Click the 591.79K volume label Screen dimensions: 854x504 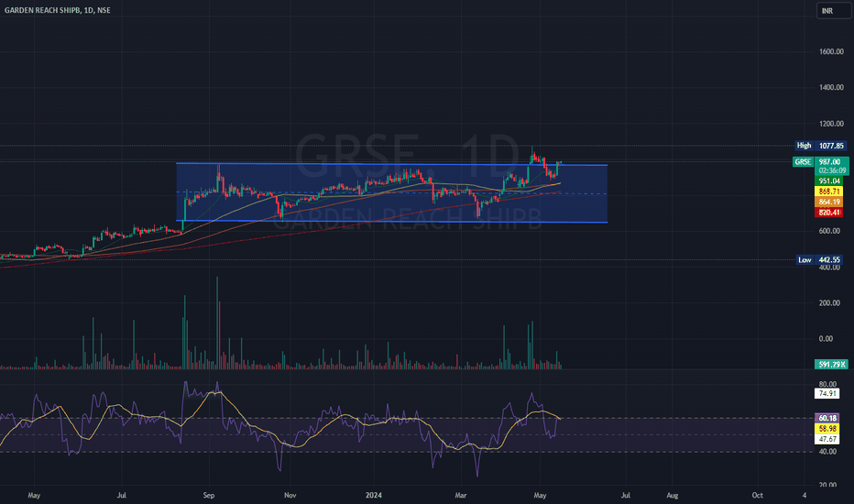point(831,364)
